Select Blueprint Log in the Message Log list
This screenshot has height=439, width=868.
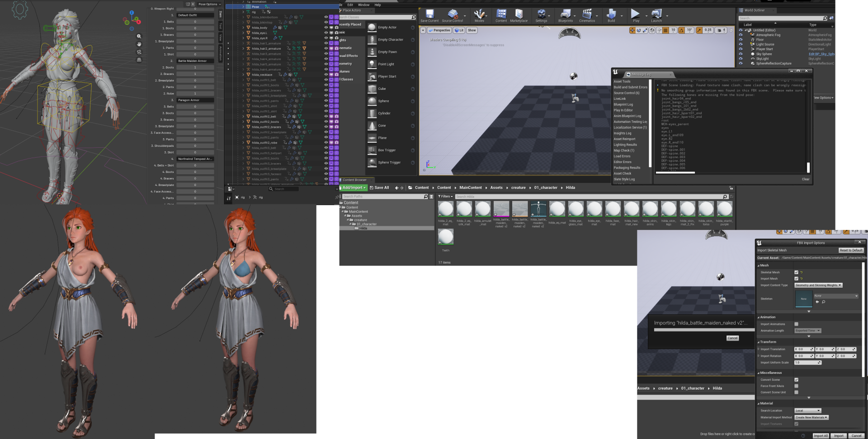[x=623, y=104]
